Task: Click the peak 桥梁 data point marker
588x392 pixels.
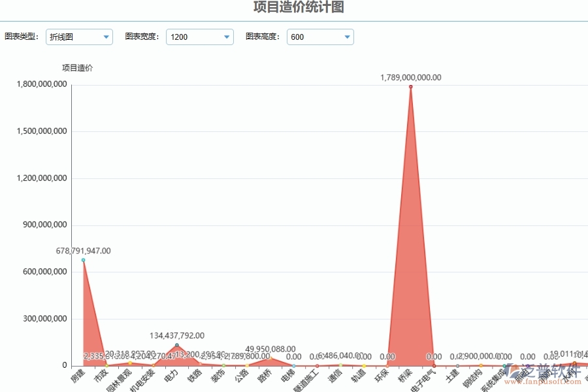Action: click(x=410, y=86)
